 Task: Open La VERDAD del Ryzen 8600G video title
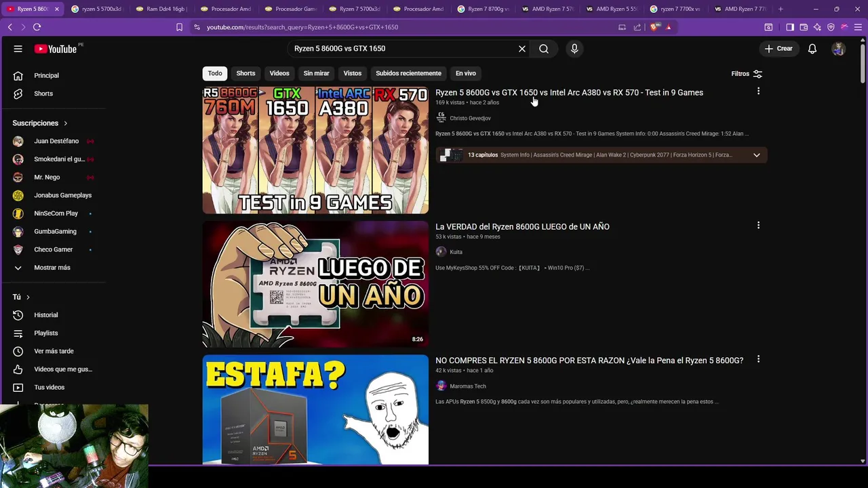point(522,226)
